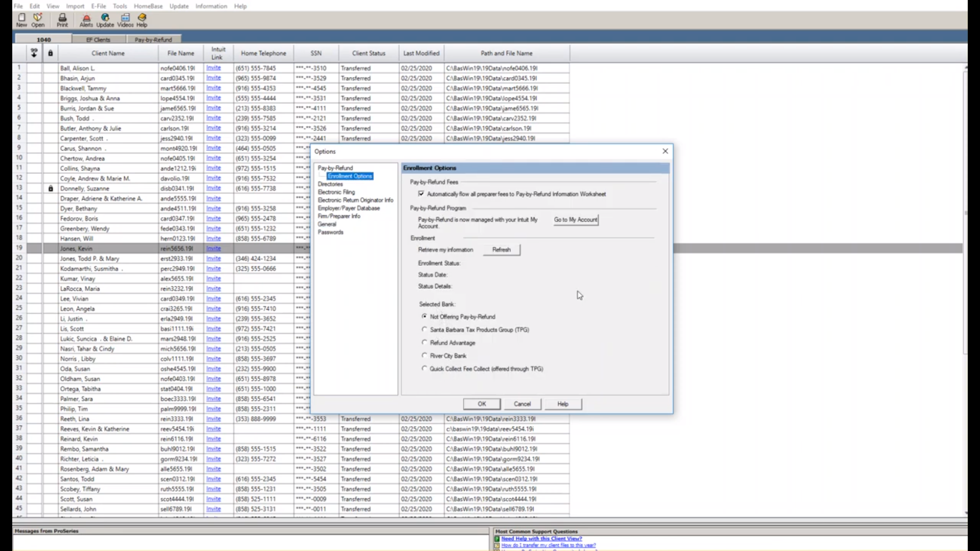Select Firm/Preparer Info tree item
Viewport: 980px width, 551px height.
click(339, 216)
